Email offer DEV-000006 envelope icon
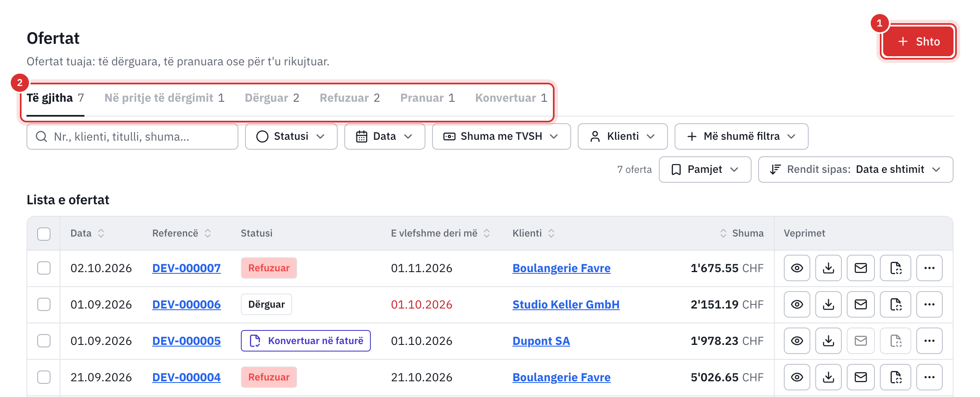980x397 pixels. coord(860,304)
